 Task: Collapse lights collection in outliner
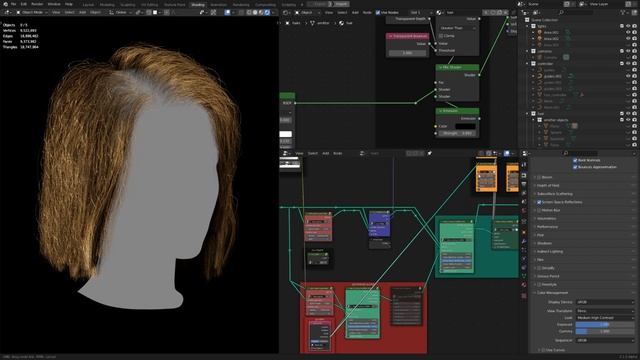pos(527,26)
